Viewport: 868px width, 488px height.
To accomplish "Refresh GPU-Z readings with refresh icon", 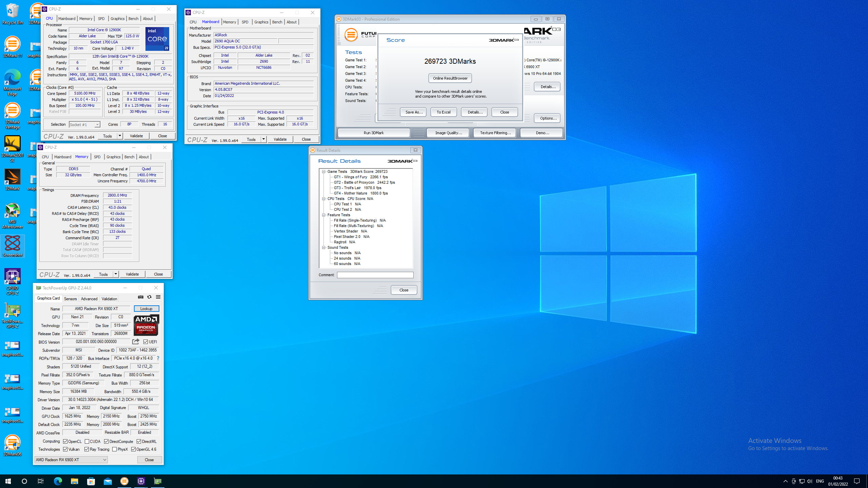I will [149, 297].
